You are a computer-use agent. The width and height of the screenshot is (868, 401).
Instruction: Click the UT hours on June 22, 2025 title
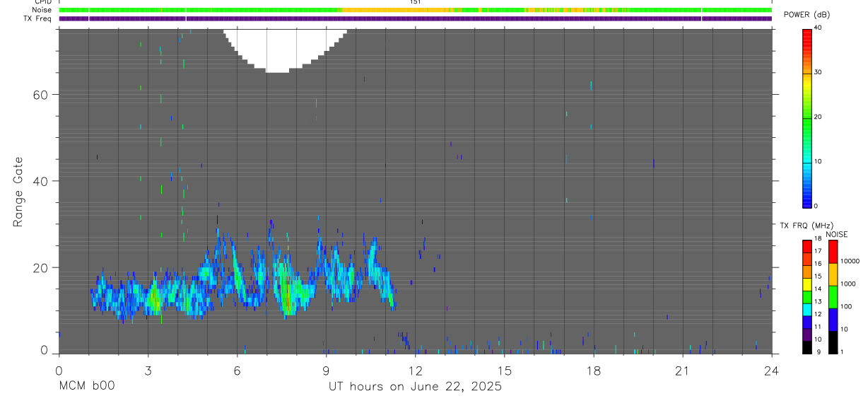click(415, 386)
